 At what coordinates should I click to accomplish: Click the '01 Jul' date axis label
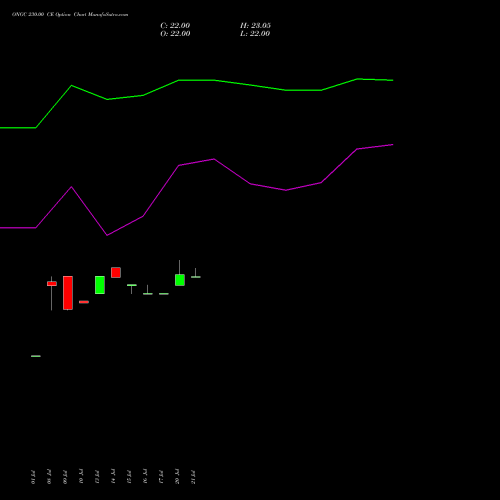tap(33, 477)
